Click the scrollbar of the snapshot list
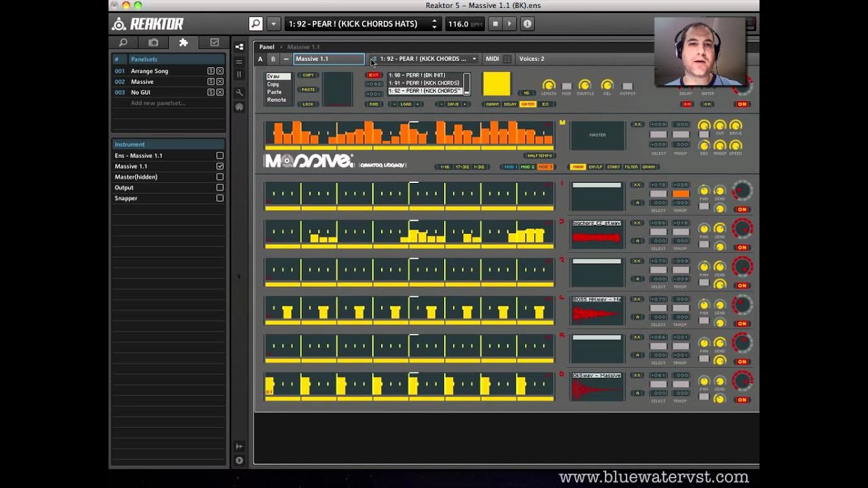 [467, 84]
